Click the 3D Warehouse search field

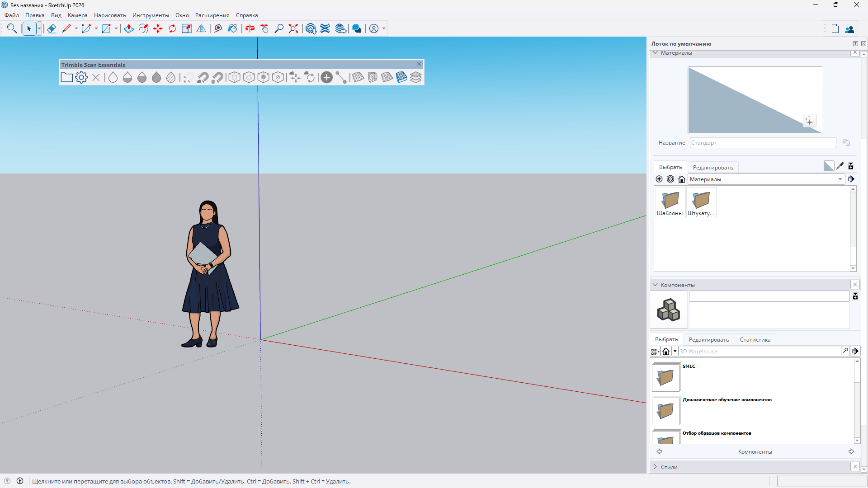tap(759, 352)
